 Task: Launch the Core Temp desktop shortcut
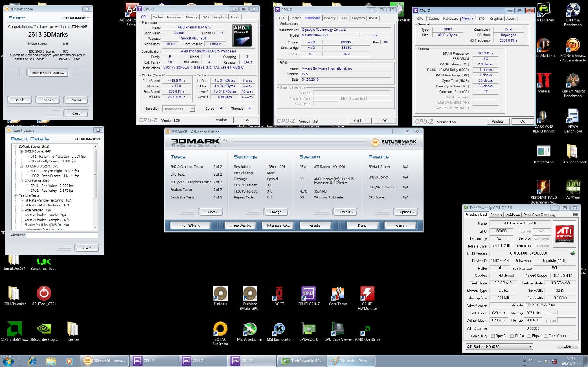pos(338,296)
